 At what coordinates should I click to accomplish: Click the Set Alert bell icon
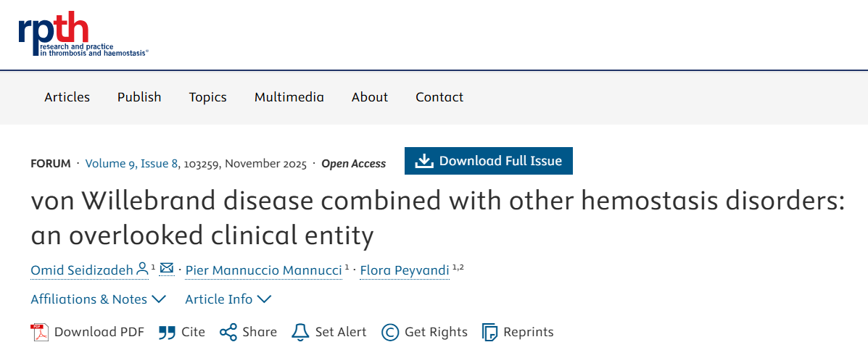pyautogui.click(x=300, y=333)
